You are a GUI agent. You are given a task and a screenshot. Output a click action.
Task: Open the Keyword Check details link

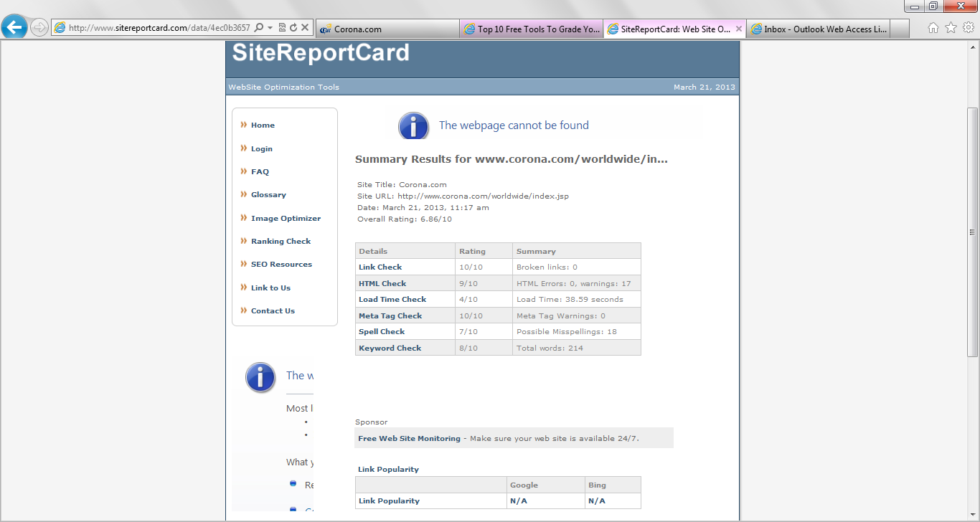point(390,348)
